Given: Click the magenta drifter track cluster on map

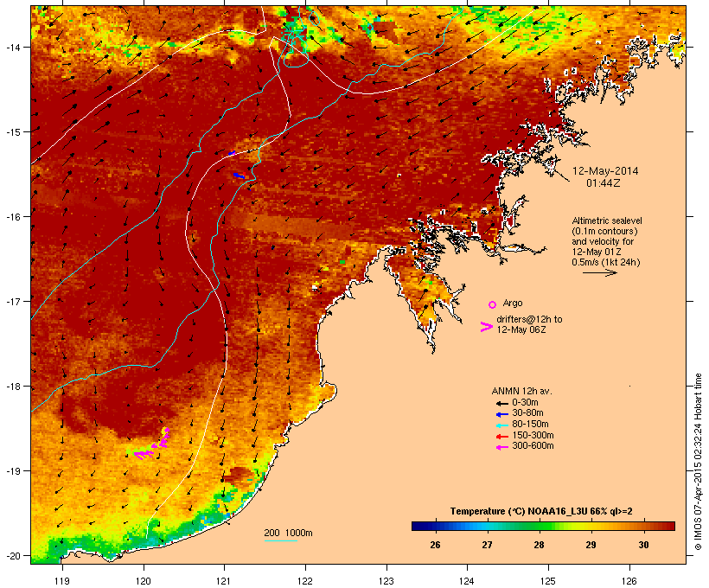Looking at the screenshot, I should click(153, 444).
